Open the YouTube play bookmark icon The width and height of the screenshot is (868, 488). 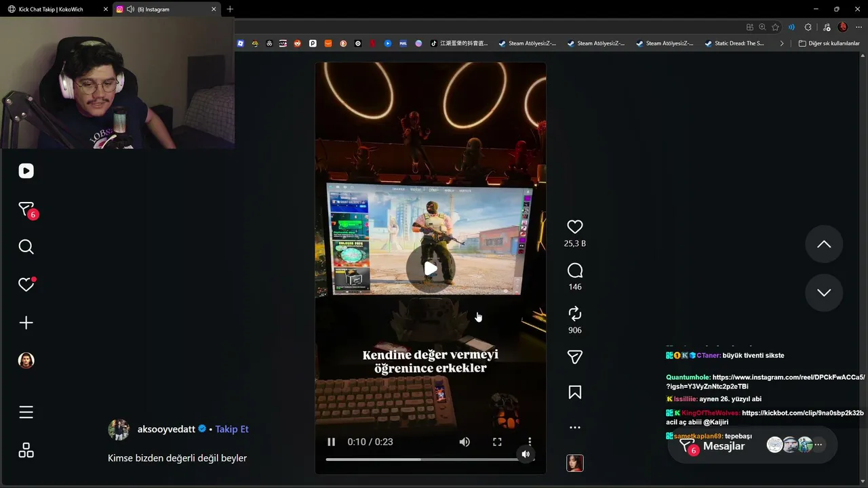tap(388, 43)
